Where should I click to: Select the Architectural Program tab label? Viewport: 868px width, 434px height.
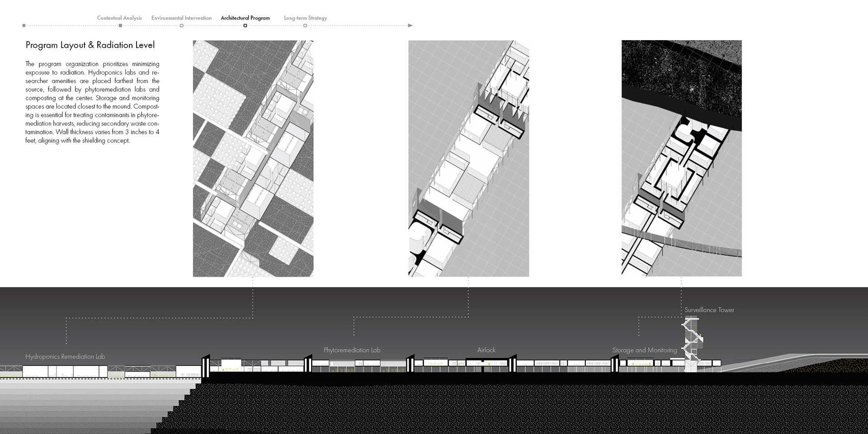pyautogui.click(x=245, y=18)
